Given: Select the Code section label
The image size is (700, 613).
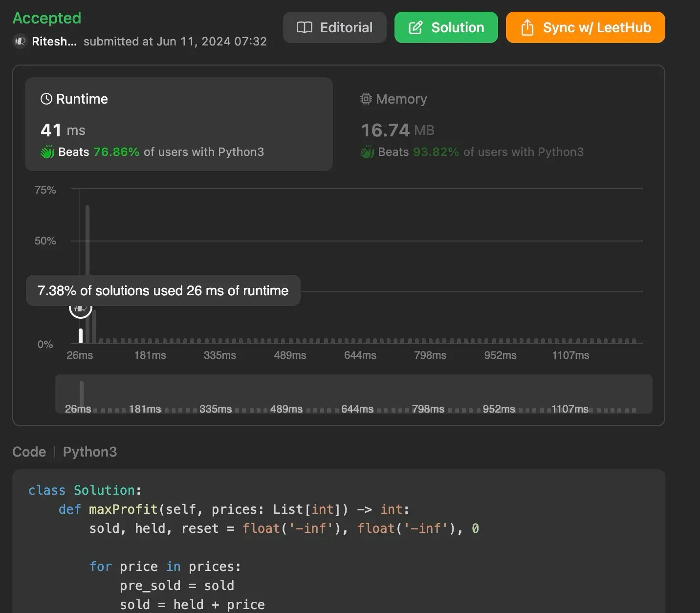Looking at the screenshot, I should pos(29,452).
